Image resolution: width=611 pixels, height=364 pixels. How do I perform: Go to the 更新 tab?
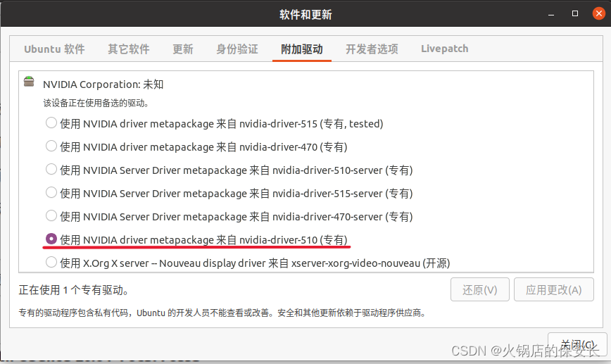pos(183,49)
